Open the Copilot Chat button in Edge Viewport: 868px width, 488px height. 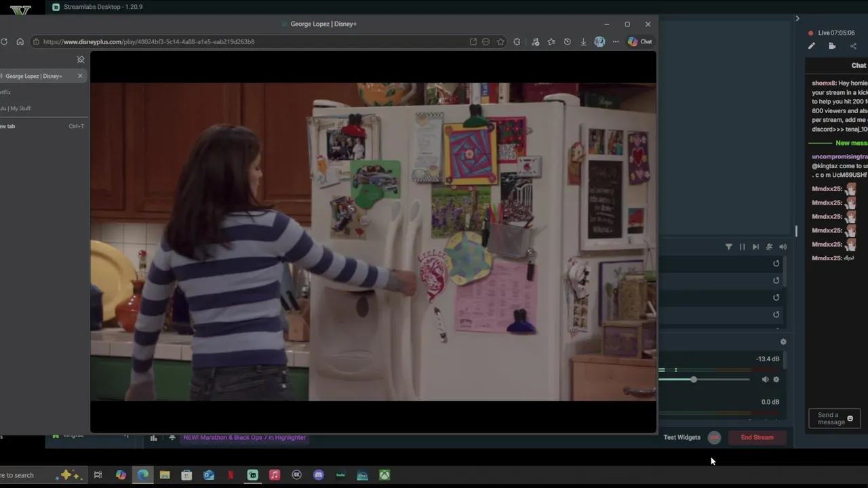pyautogui.click(x=639, y=41)
